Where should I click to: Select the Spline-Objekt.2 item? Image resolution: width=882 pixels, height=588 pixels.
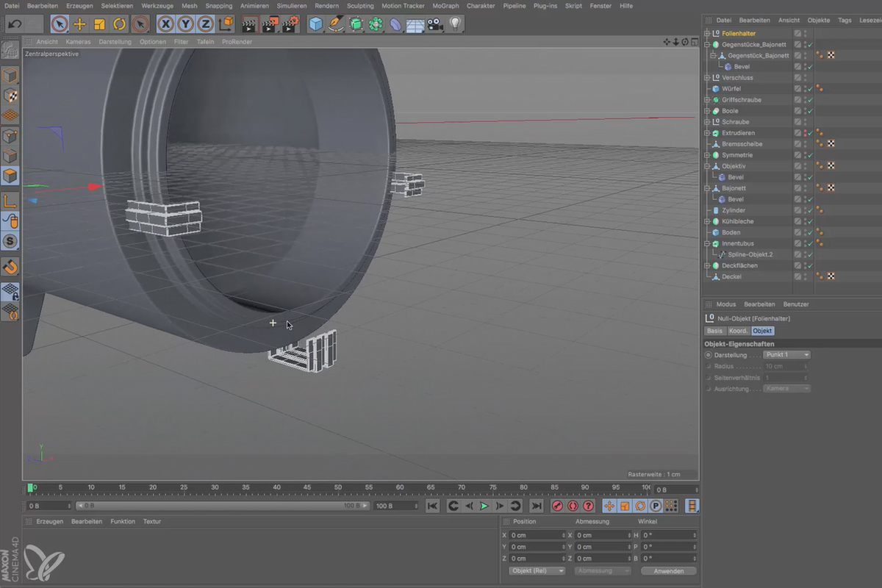click(x=750, y=254)
